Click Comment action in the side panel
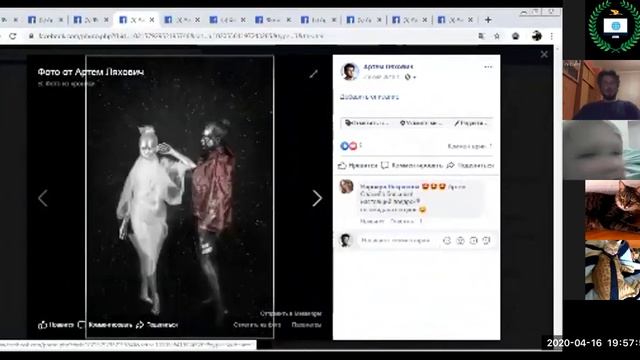This screenshot has width=640, height=360. pos(412,165)
